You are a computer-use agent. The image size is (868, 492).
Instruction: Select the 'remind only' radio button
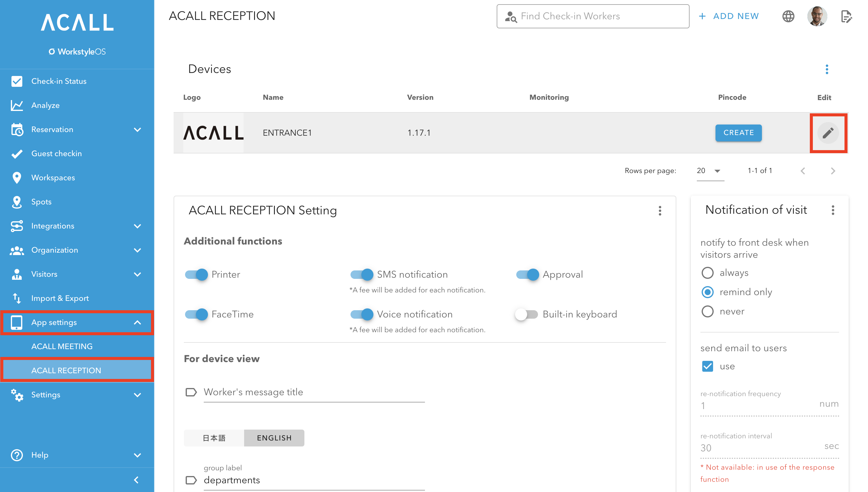pos(707,292)
